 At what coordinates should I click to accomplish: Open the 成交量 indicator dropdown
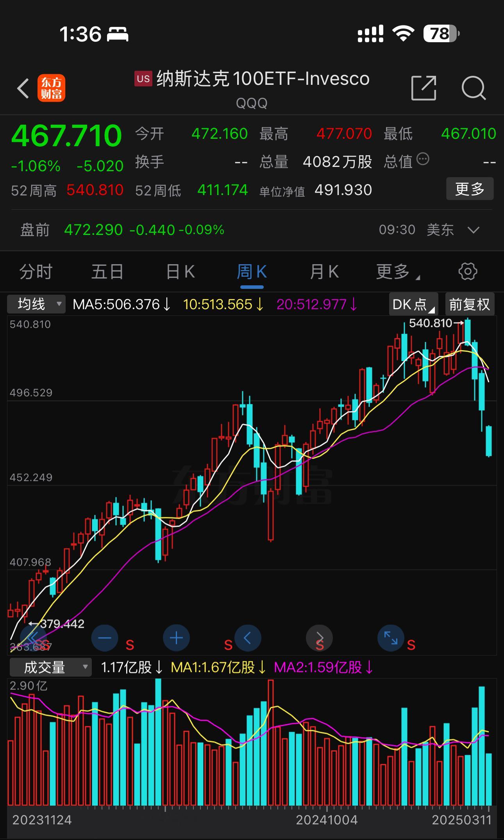(x=51, y=667)
